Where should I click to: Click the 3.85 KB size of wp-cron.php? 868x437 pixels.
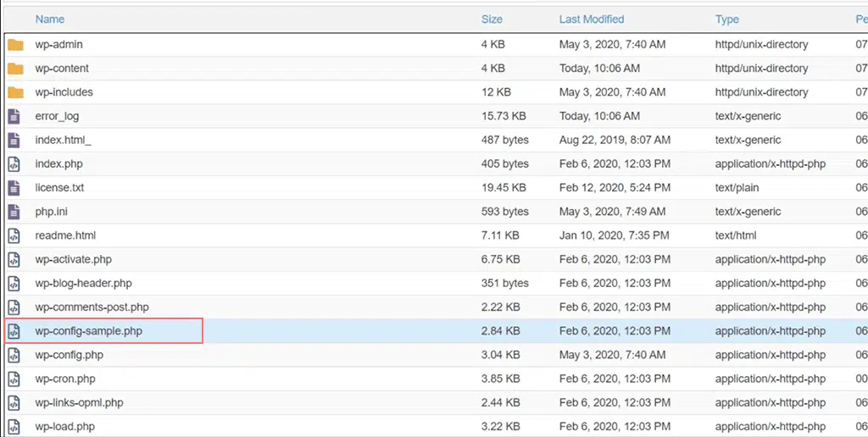pos(500,379)
